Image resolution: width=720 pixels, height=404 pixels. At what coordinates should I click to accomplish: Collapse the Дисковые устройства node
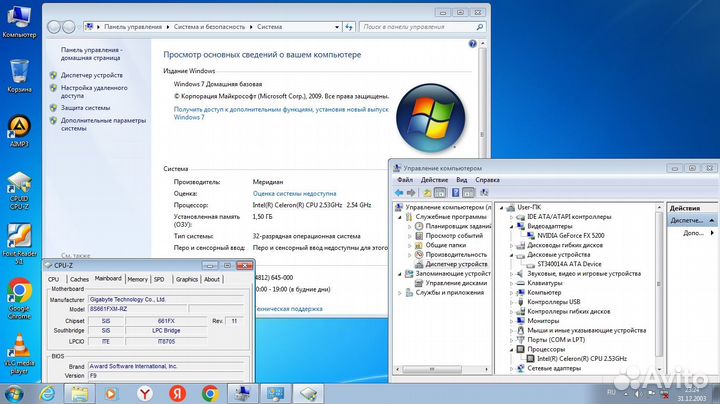[x=511, y=255]
